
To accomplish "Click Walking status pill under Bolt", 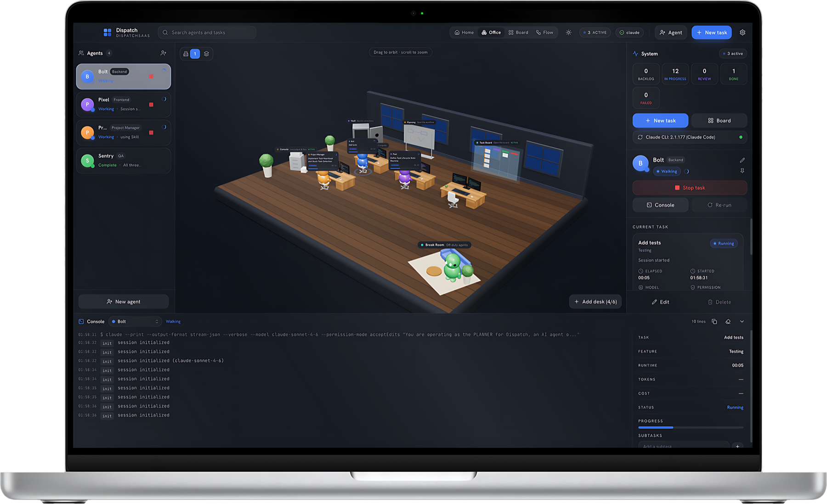I will pos(667,171).
